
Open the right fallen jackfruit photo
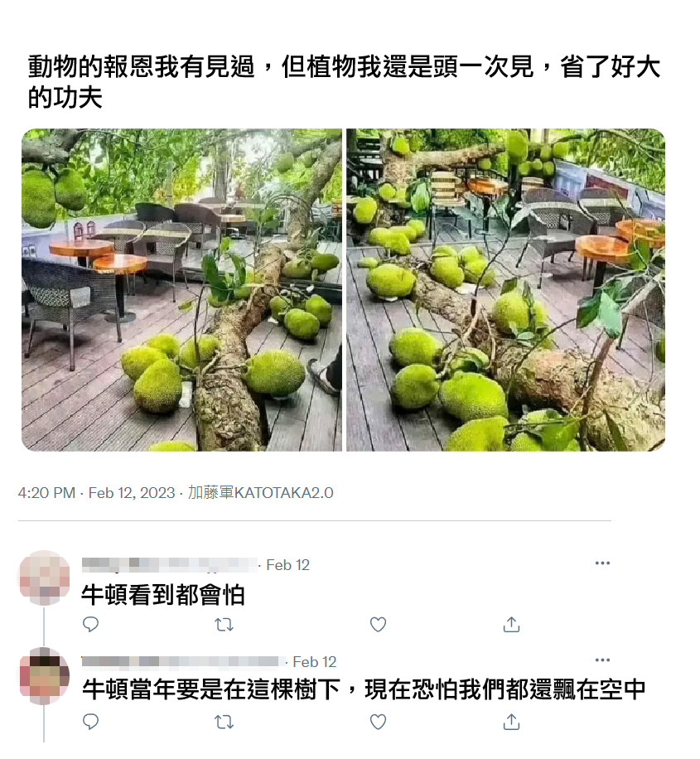coord(505,289)
